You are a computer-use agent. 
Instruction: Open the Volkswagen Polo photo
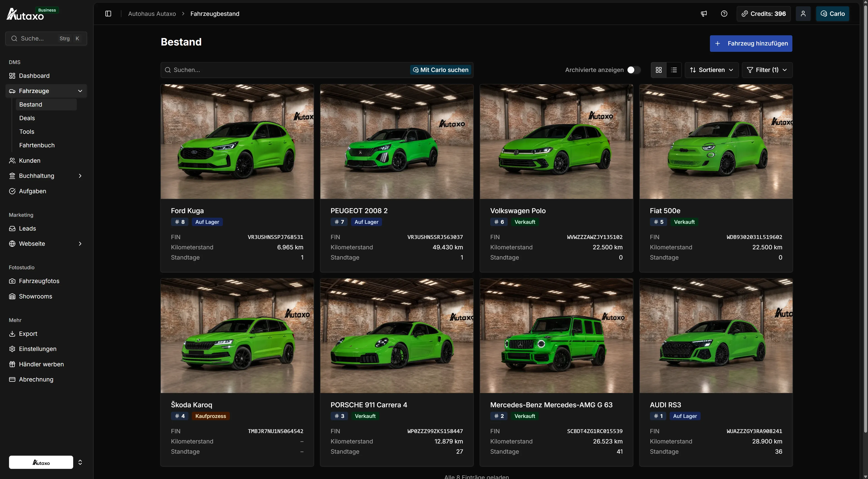557,142
